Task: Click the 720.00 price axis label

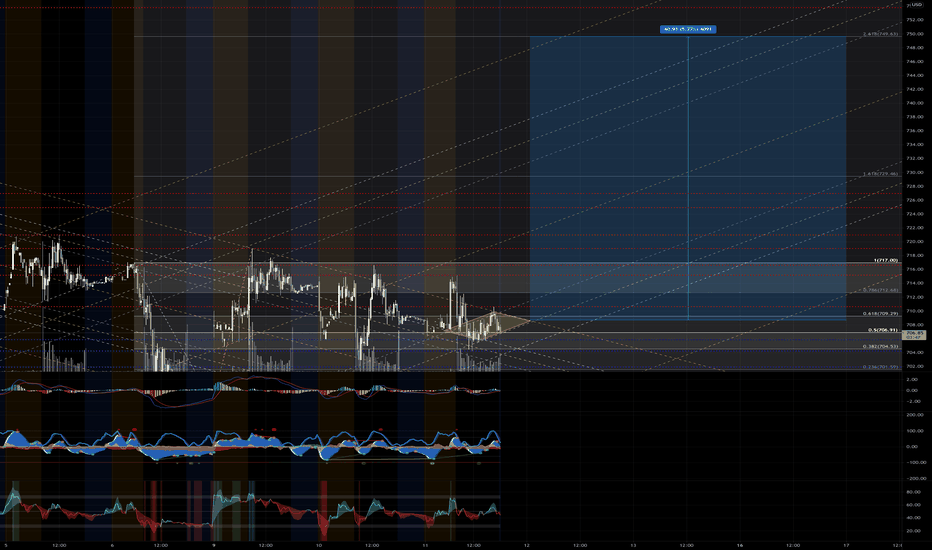Action: coord(914,242)
